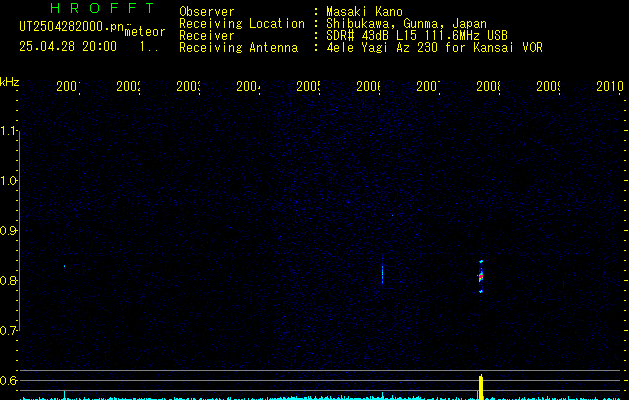Click the 2007 time axis marker
The height and width of the screenshot is (400, 629).
(428, 86)
